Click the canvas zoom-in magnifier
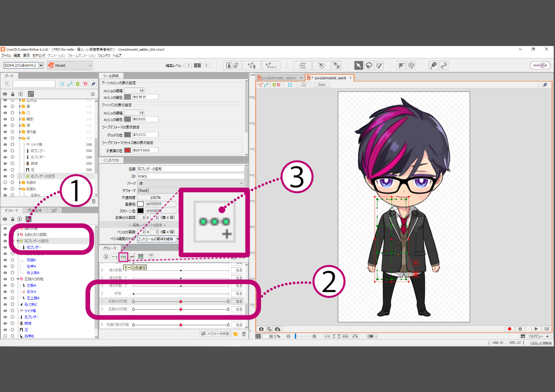This screenshot has width=555, height=392. coord(314,336)
